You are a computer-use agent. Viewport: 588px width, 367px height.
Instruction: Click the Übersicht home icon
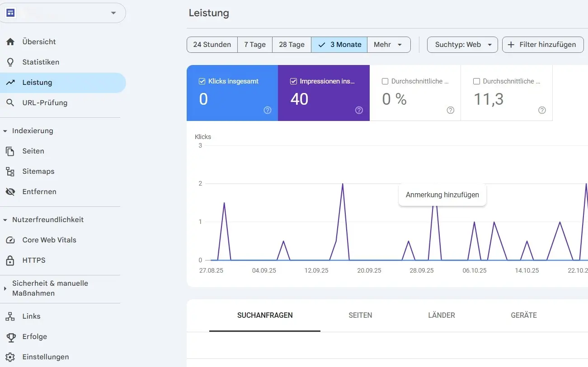10,42
